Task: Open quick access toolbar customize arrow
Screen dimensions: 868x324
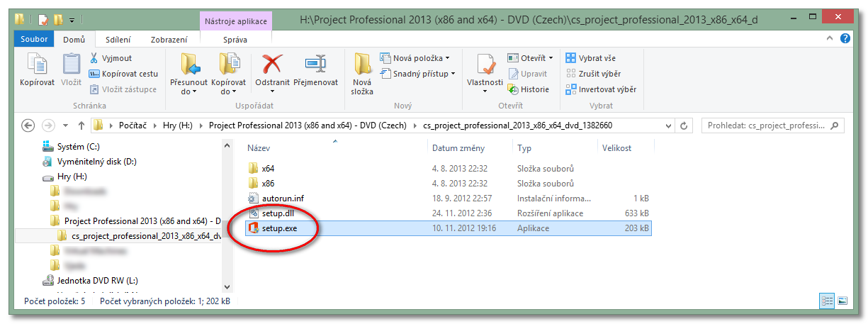Action: [72, 20]
